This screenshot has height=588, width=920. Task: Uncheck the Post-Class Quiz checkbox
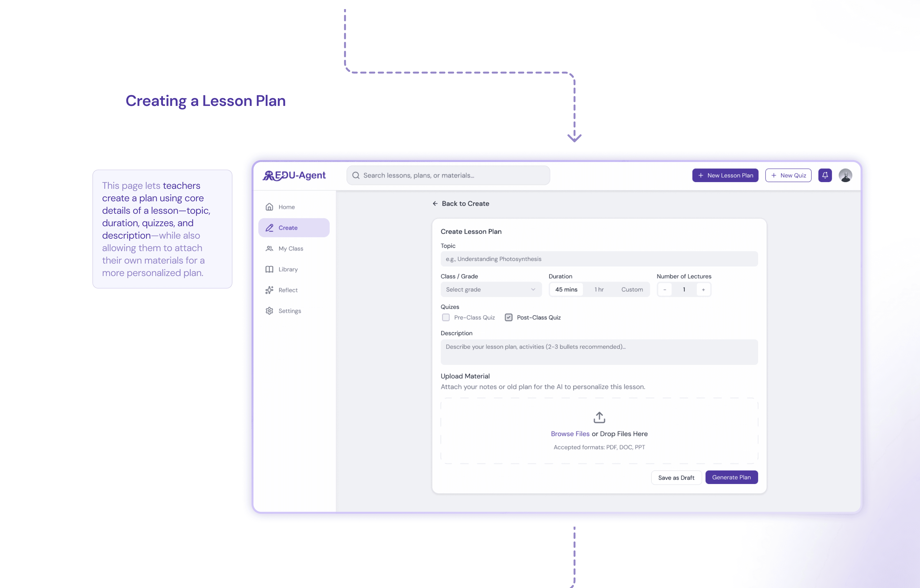click(x=508, y=317)
